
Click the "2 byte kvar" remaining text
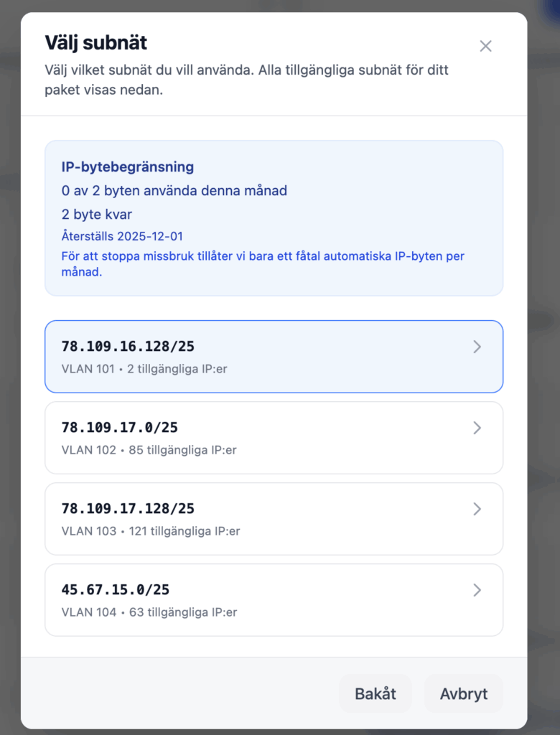coord(97,215)
